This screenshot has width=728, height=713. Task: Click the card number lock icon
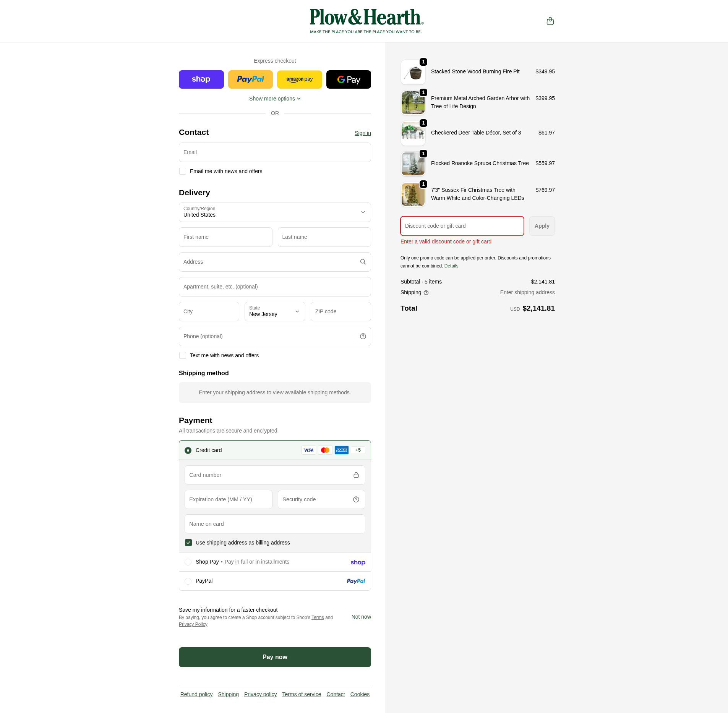[x=356, y=475]
